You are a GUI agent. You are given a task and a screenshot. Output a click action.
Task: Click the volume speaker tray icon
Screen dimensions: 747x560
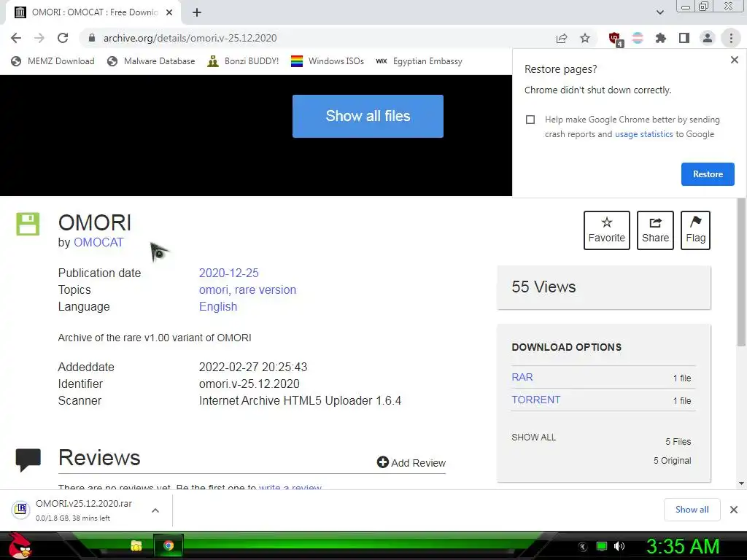coord(619,546)
